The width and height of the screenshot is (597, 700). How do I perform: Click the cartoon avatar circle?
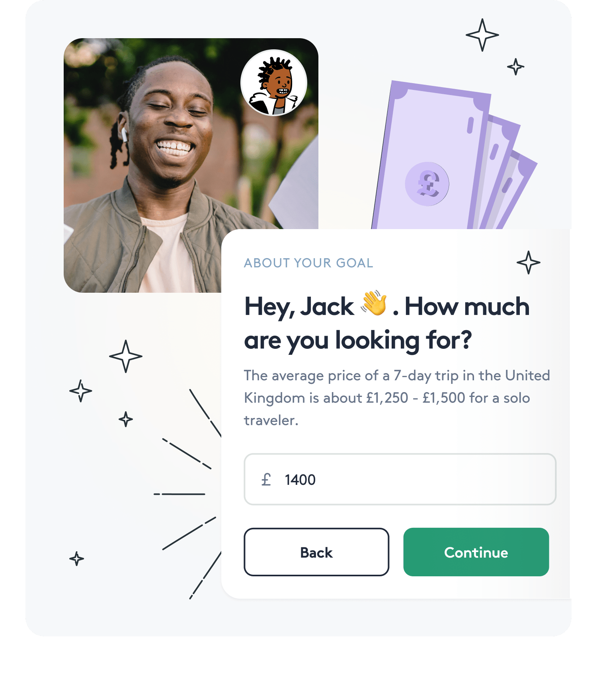(274, 83)
